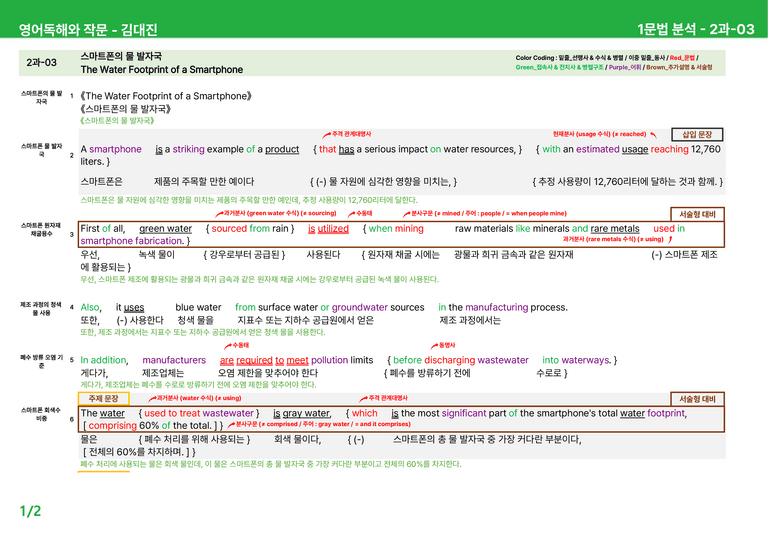Click the 주격 관계대명사 arrow above 'that'

pyautogui.click(x=346, y=134)
